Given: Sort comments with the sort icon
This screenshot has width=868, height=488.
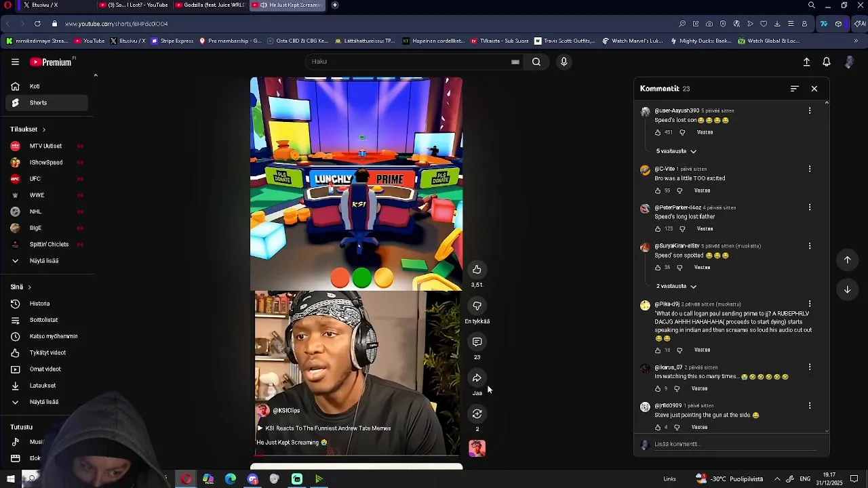Looking at the screenshot, I should pyautogui.click(x=794, y=89).
